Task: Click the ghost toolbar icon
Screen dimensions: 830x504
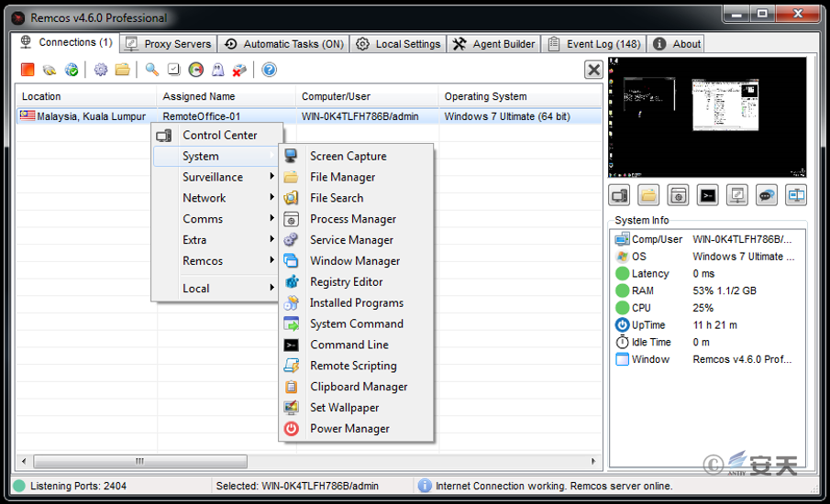Action: coord(217,70)
